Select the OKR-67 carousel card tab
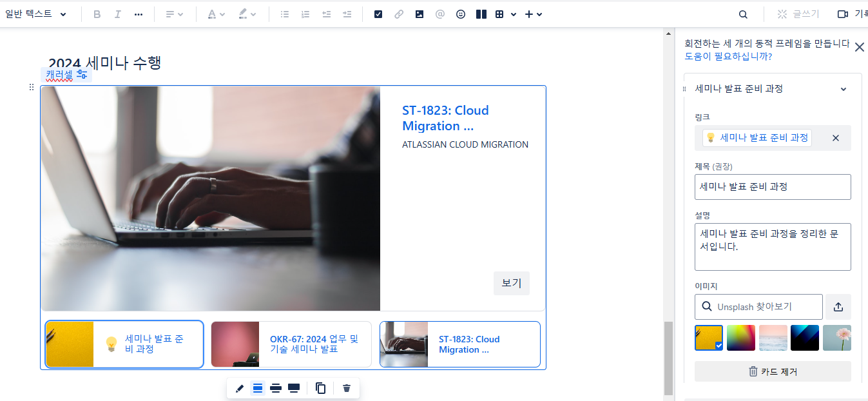The image size is (868, 401). (291, 344)
